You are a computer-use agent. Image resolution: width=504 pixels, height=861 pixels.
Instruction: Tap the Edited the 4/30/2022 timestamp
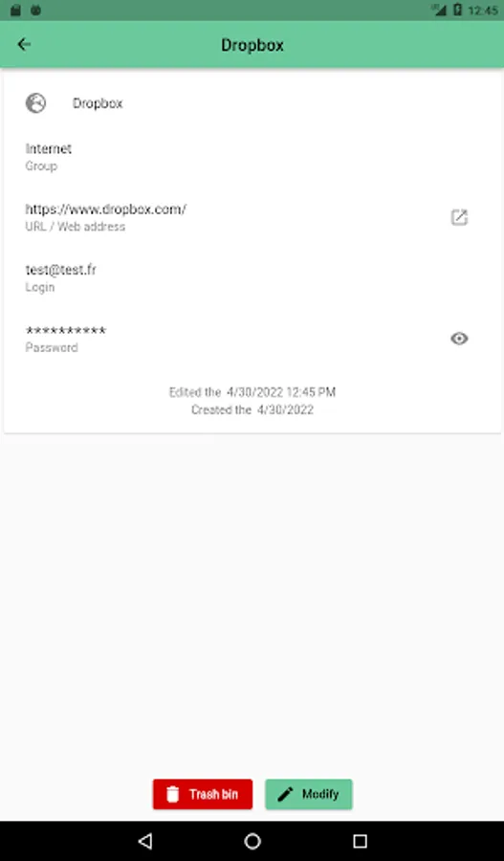252,392
